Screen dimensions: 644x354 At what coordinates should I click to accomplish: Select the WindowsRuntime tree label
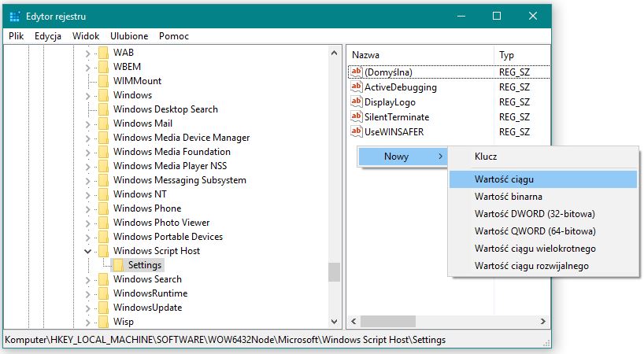pyautogui.click(x=150, y=293)
